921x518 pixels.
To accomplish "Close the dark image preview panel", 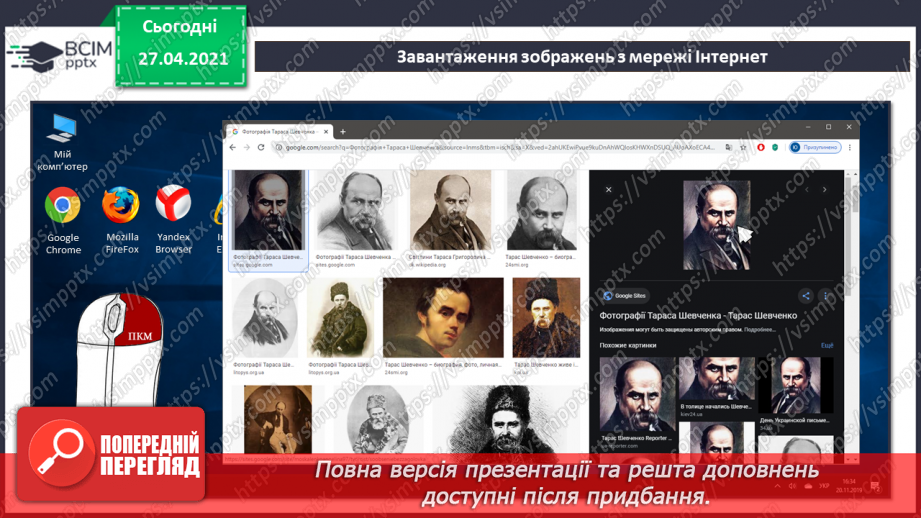I will coord(609,190).
